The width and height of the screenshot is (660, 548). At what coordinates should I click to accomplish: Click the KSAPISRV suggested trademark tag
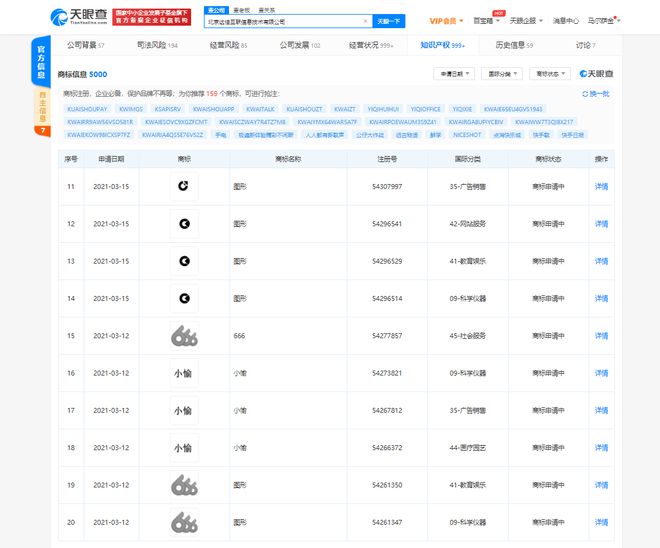(168, 109)
